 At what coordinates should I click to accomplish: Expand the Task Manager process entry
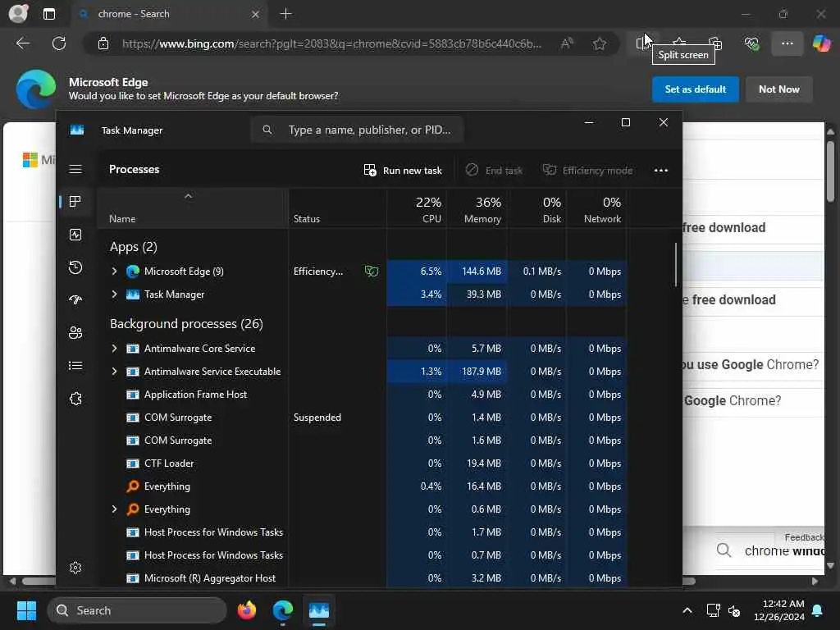(x=114, y=294)
